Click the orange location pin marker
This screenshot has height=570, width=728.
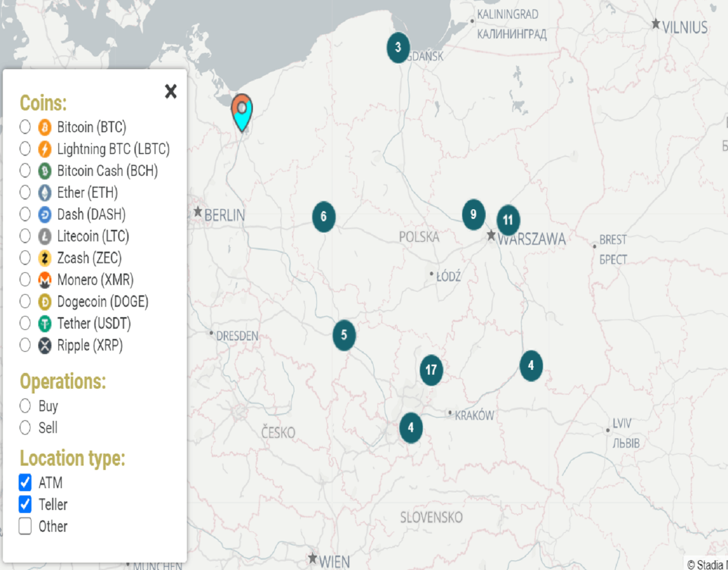tap(242, 112)
